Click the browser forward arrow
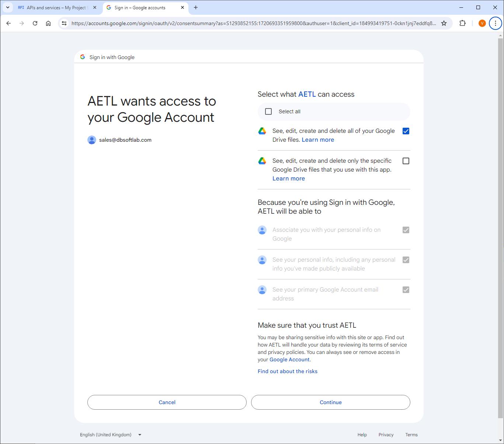504x444 pixels. point(22,23)
